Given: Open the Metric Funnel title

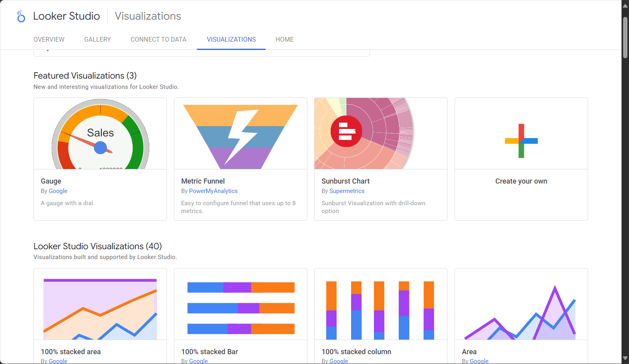Looking at the screenshot, I should pos(203,181).
